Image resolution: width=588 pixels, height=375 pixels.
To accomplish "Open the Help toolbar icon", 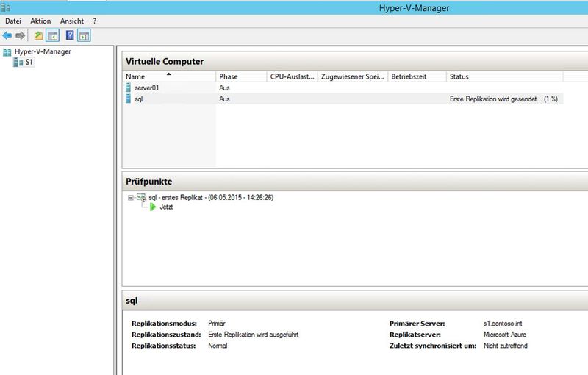I will coord(70,35).
